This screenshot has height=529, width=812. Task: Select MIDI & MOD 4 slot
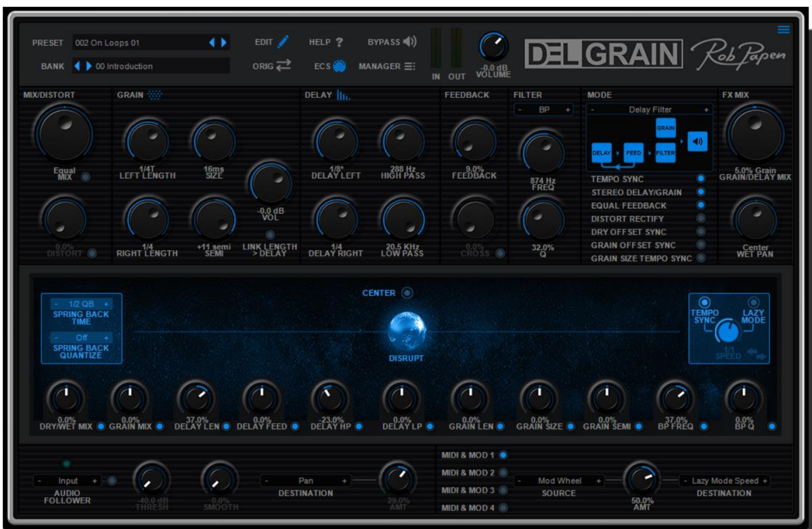coord(503,507)
